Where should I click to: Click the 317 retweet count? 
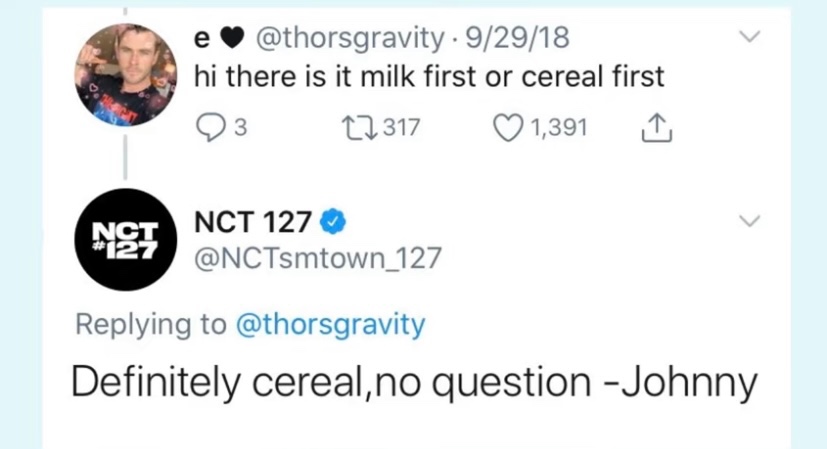tap(400, 129)
